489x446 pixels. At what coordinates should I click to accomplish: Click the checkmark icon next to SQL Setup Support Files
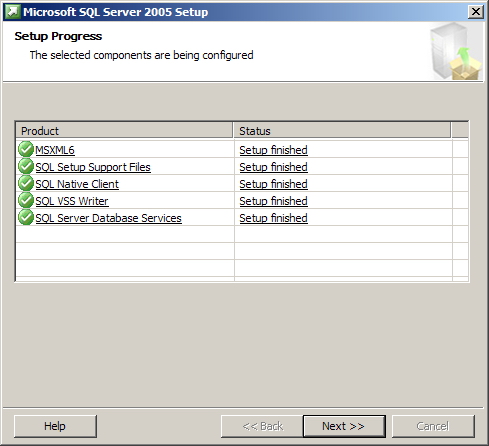click(26, 166)
